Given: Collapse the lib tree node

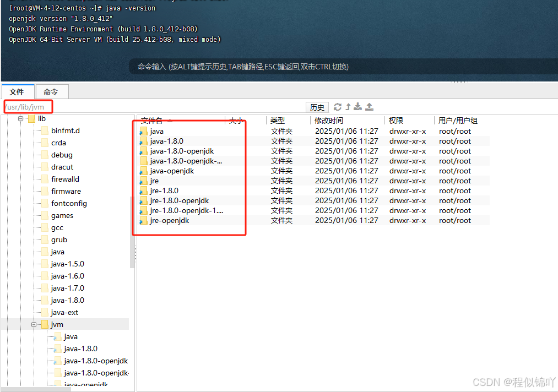Looking at the screenshot, I should pos(20,118).
